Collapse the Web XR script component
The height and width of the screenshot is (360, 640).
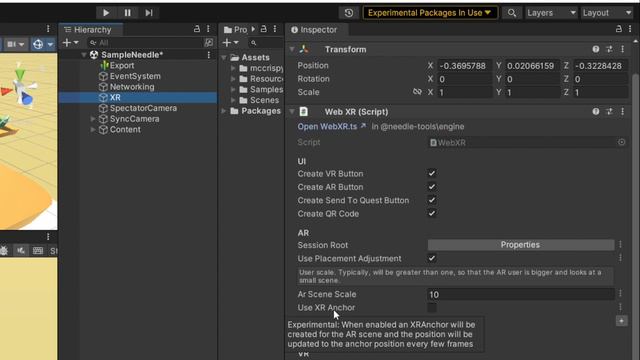(x=292, y=111)
